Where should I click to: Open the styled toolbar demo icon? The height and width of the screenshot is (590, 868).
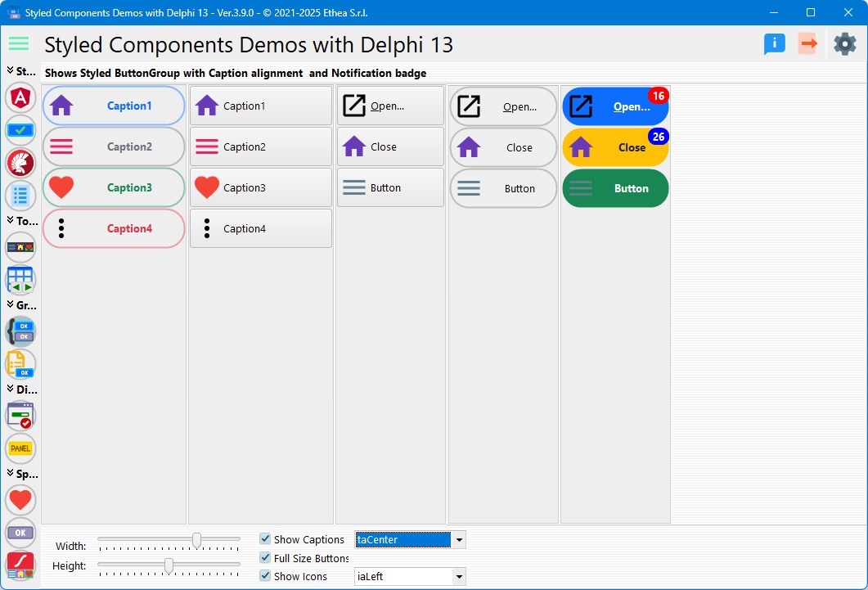click(20, 247)
